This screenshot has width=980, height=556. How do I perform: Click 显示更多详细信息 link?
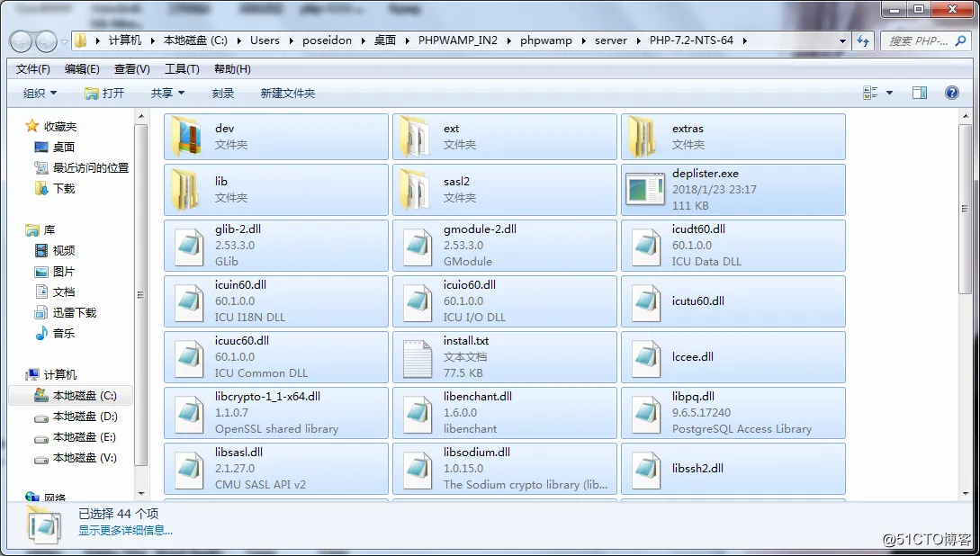(x=125, y=531)
